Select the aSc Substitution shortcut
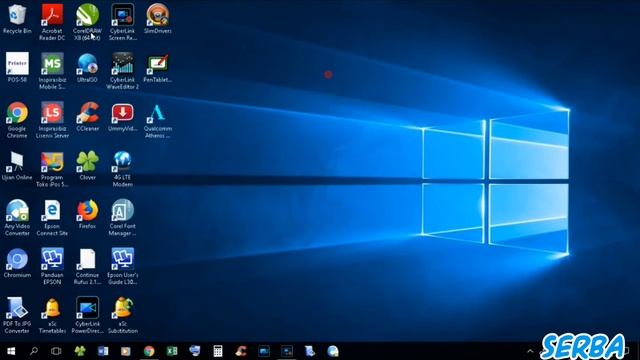 coord(122,315)
